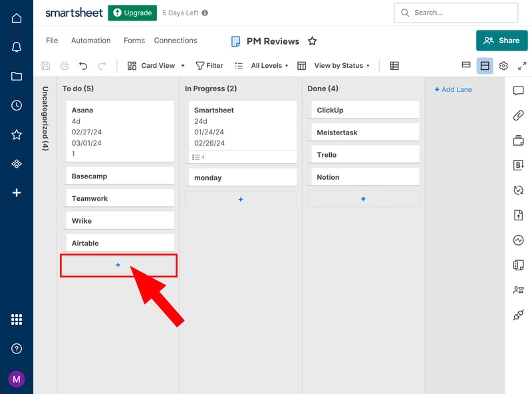This screenshot has height=394, width=532.
Task: Open card view settings gear
Action: click(x=503, y=65)
